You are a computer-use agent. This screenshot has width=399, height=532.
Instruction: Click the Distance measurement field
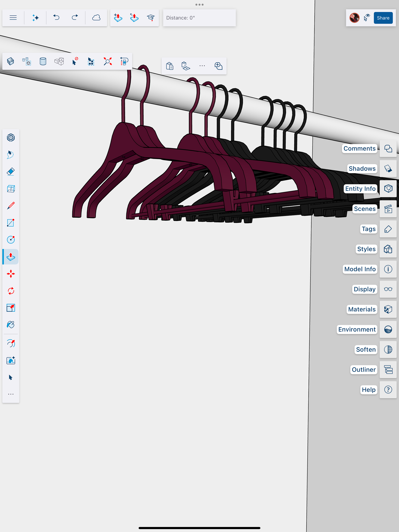coord(199,18)
